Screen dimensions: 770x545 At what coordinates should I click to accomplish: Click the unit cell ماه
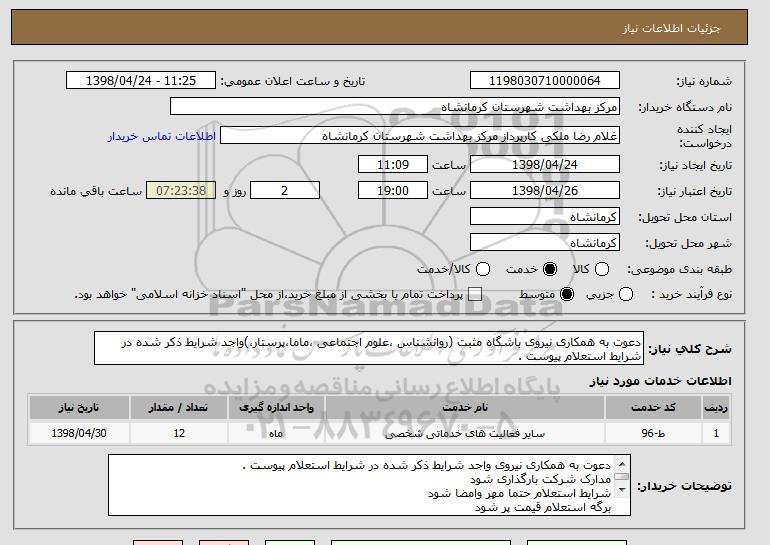point(276,434)
